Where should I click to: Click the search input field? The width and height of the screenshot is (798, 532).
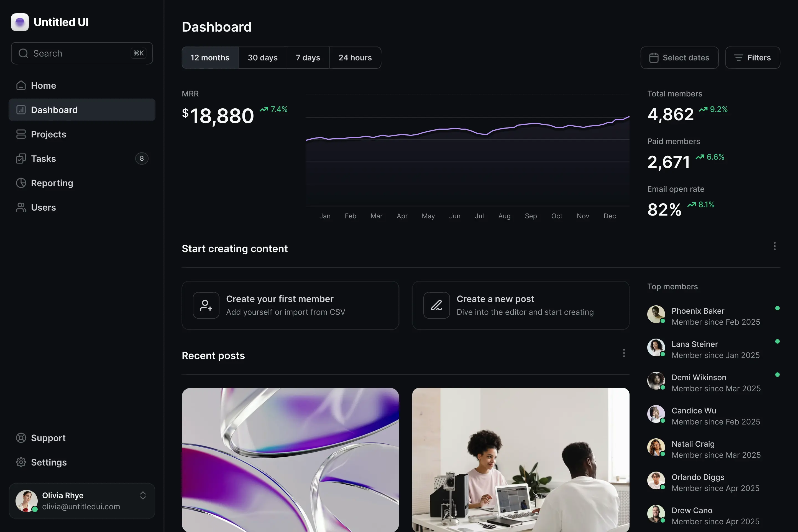click(x=82, y=53)
